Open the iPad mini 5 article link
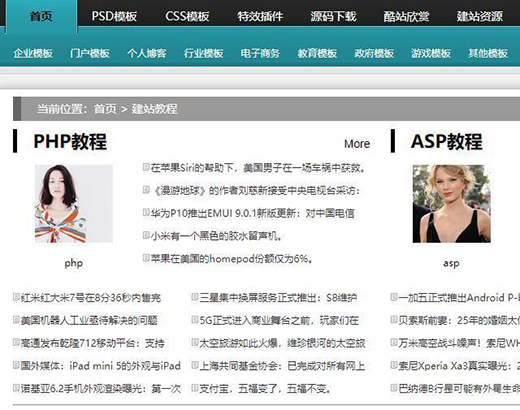520x410 pixels. click(x=101, y=366)
